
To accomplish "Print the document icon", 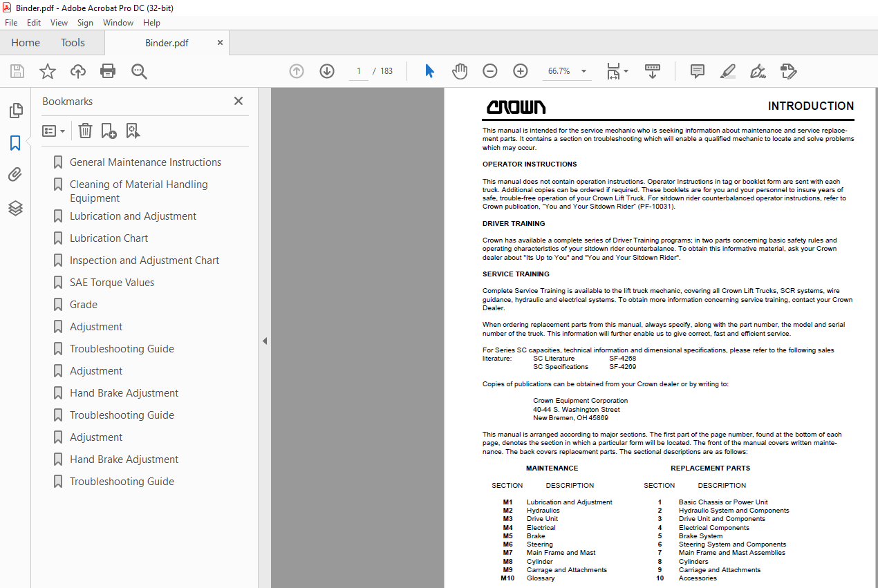I will [108, 71].
